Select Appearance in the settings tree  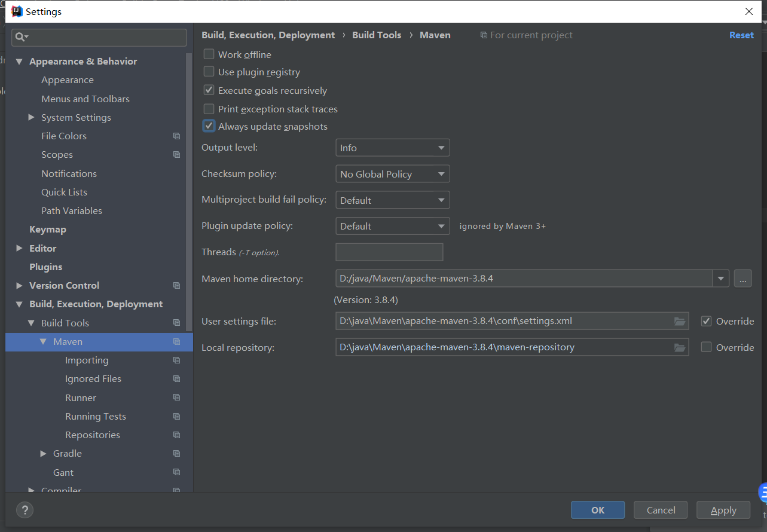[67, 80]
